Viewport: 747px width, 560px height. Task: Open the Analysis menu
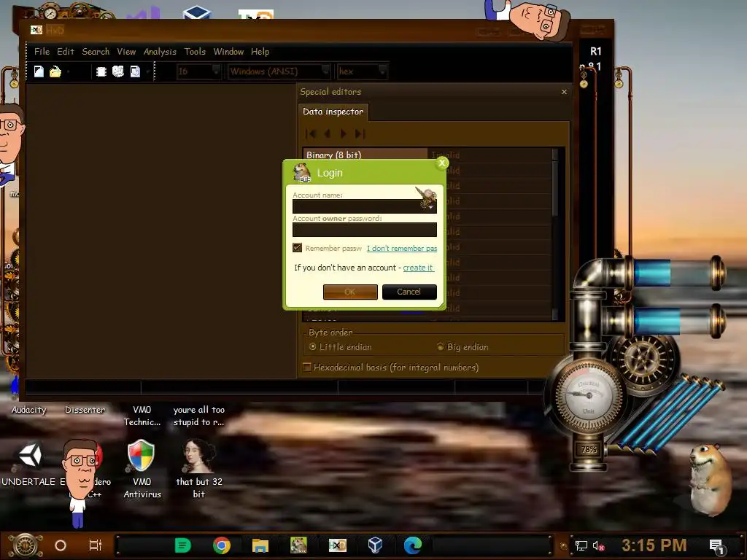pyautogui.click(x=160, y=52)
